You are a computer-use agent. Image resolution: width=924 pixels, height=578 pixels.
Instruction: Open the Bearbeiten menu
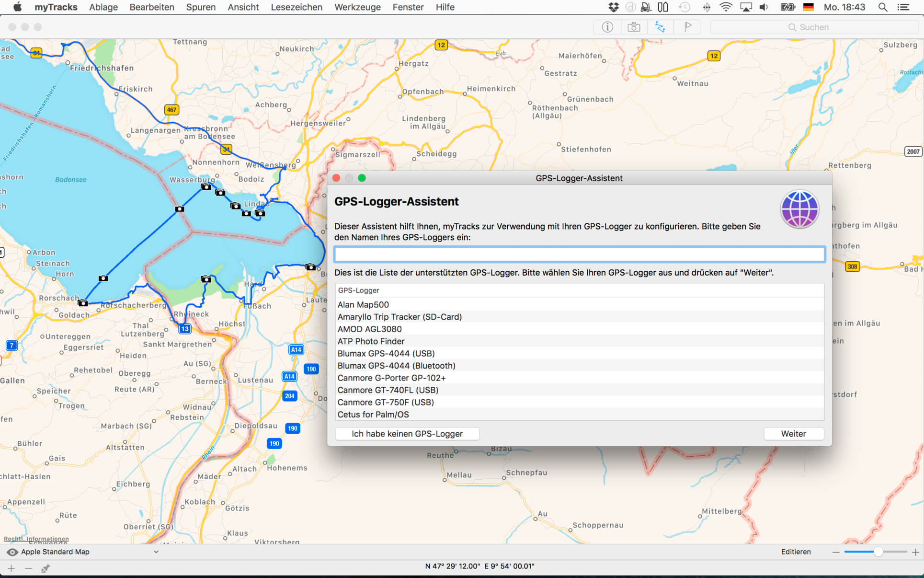tap(152, 7)
